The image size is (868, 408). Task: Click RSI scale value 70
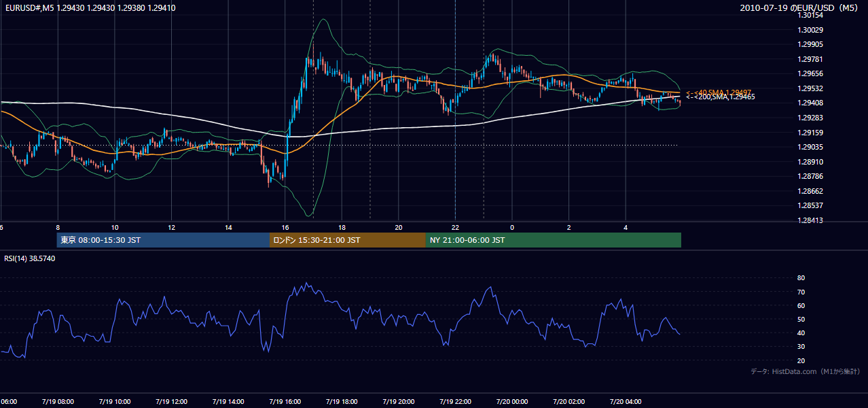click(x=801, y=292)
